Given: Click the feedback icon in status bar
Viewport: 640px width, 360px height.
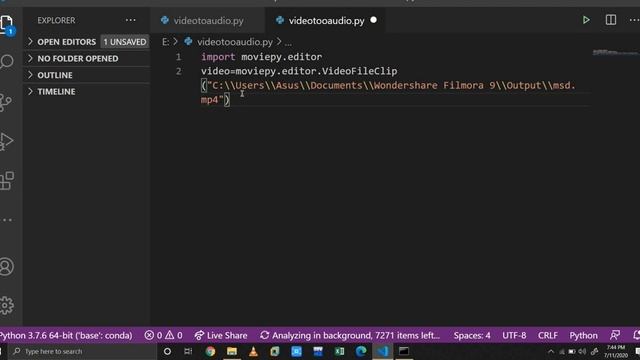Looking at the screenshot, I should (x=615, y=335).
